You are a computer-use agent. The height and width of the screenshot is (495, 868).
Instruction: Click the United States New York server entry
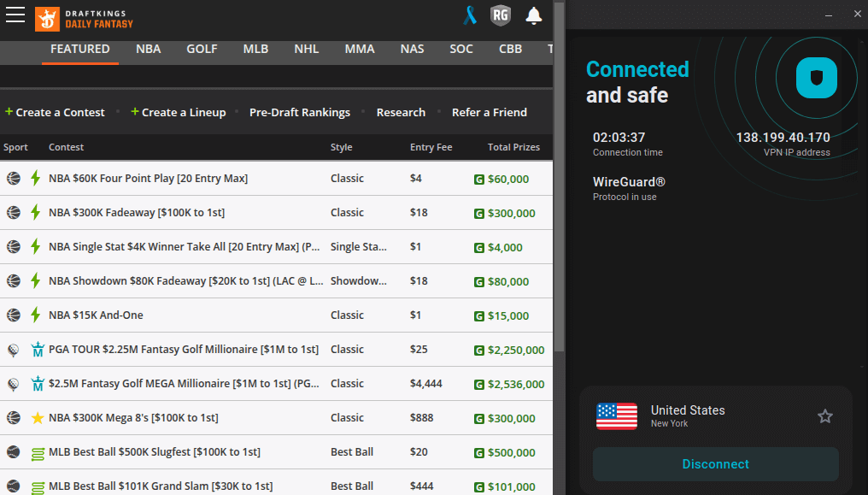coord(716,415)
